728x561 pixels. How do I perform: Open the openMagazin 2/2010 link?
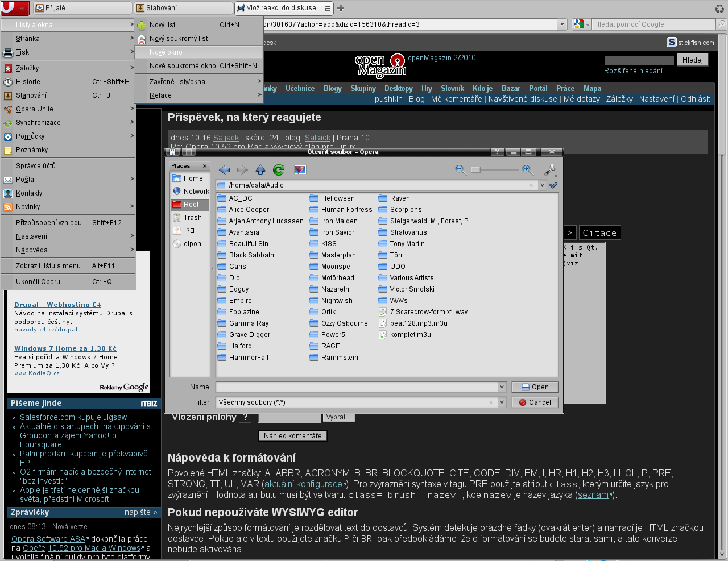point(442,58)
